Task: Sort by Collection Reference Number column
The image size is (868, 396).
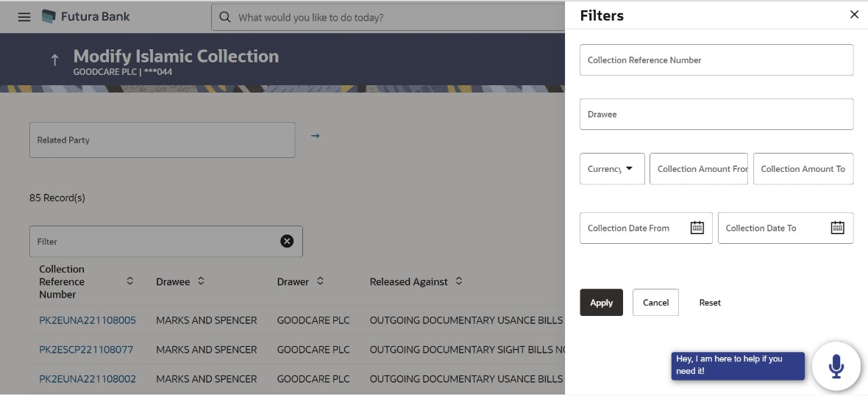Action: tap(129, 281)
